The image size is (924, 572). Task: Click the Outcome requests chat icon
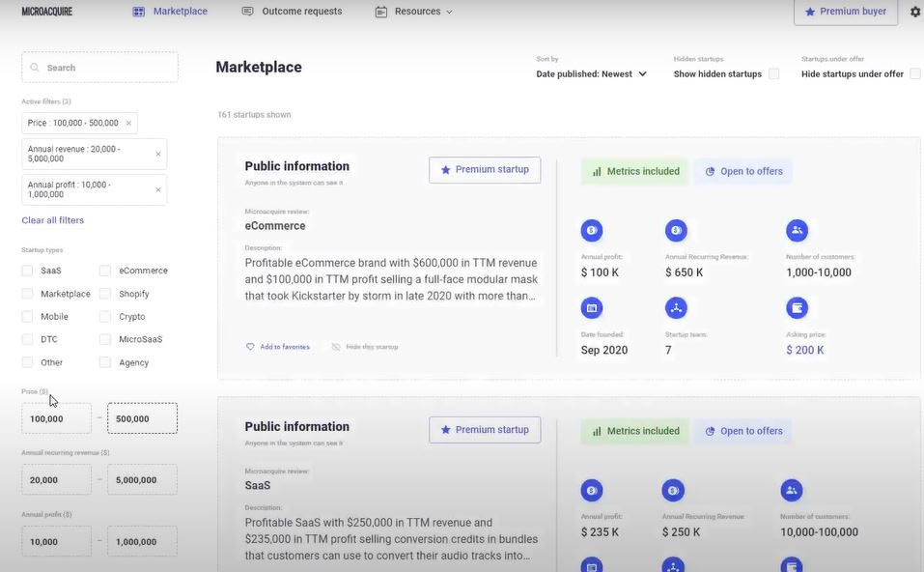pos(247,12)
